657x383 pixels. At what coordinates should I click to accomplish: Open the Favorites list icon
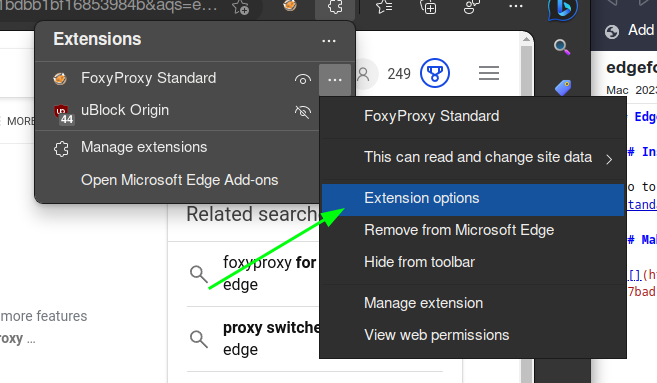[x=384, y=7]
